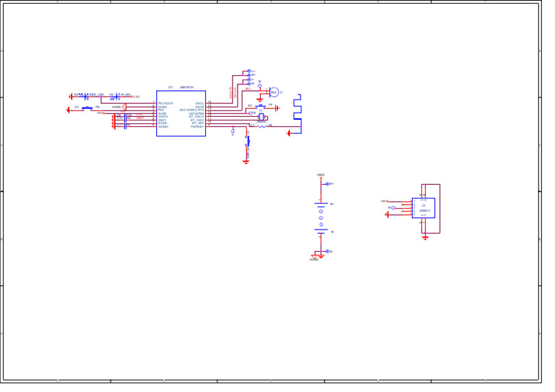Click the battery cell symbol
This screenshot has height=392, width=555.
[x=321, y=218]
